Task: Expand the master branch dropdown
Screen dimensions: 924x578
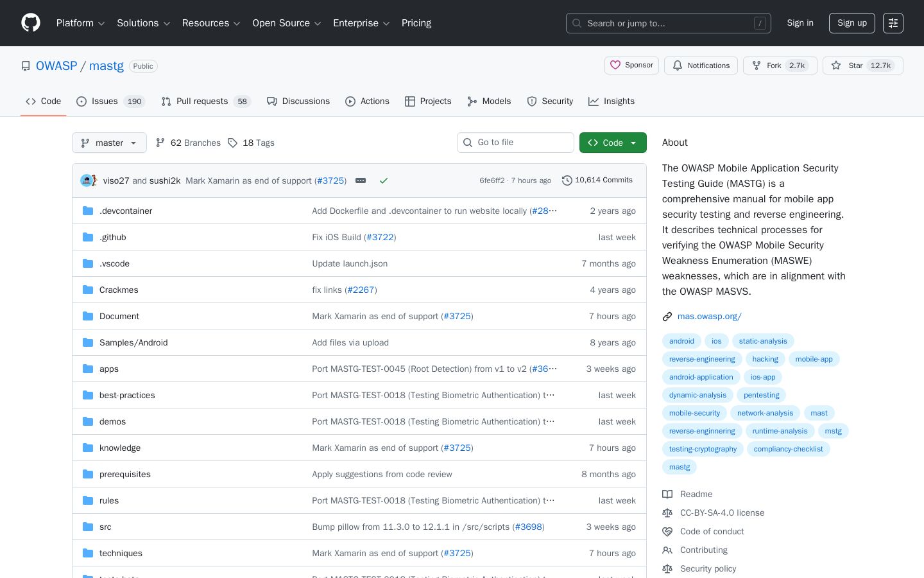Action: [109, 143]
